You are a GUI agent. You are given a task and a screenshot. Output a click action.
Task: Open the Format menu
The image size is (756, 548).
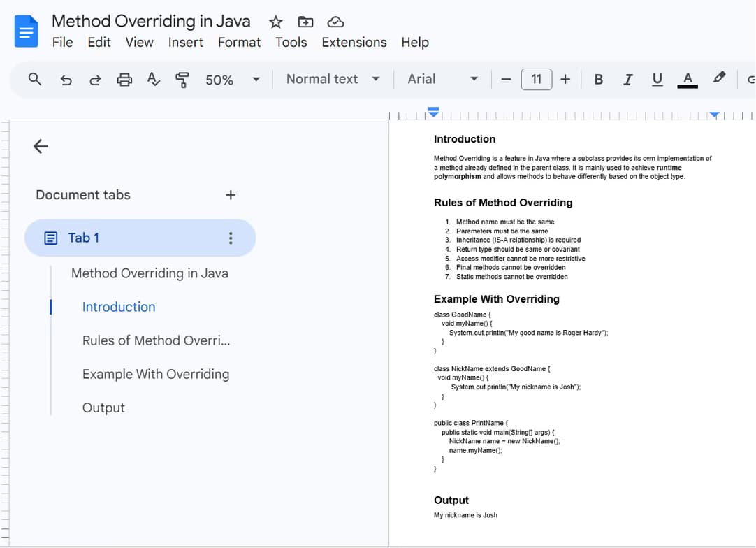coord(239,43)
